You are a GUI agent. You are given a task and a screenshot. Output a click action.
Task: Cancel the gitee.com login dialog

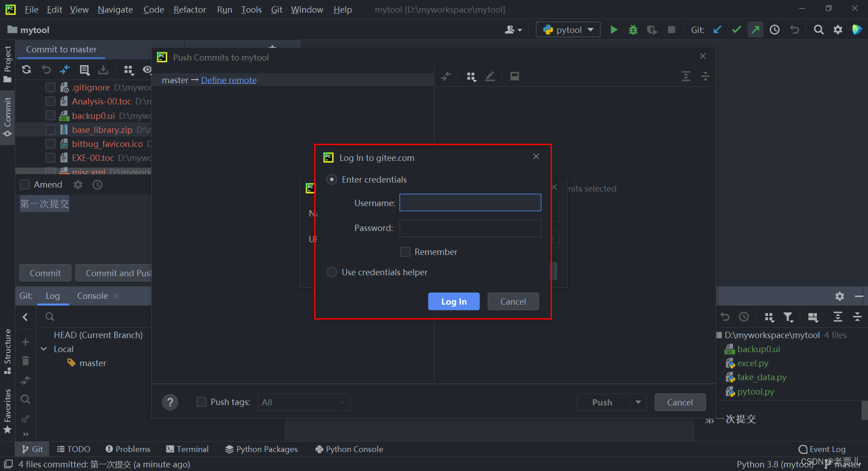513,301
